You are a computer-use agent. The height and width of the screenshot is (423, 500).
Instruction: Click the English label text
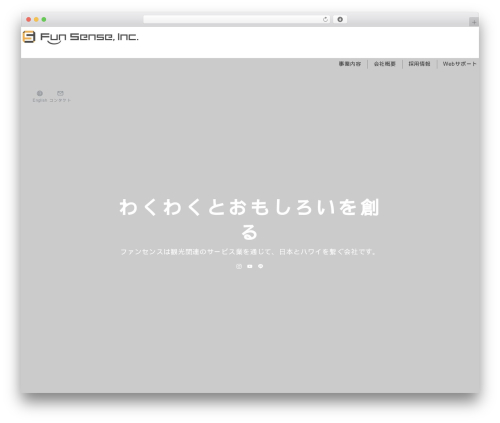[x=40, y=100]
